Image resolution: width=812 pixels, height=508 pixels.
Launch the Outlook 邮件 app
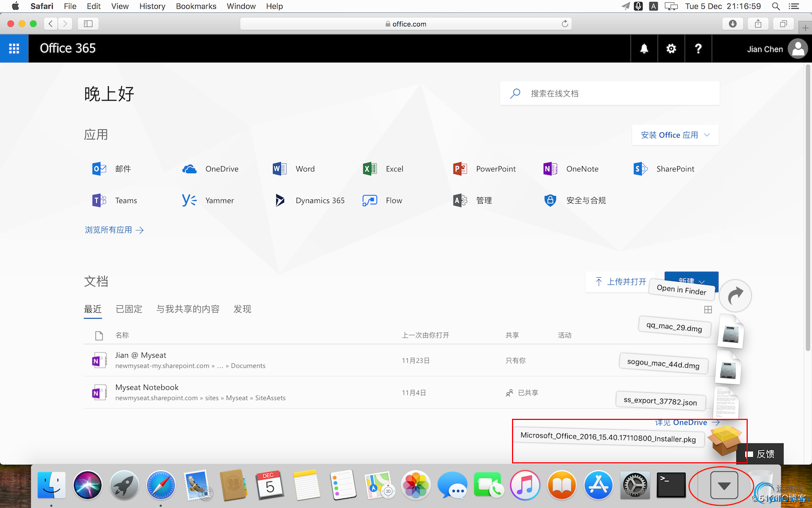coord(112,169)
